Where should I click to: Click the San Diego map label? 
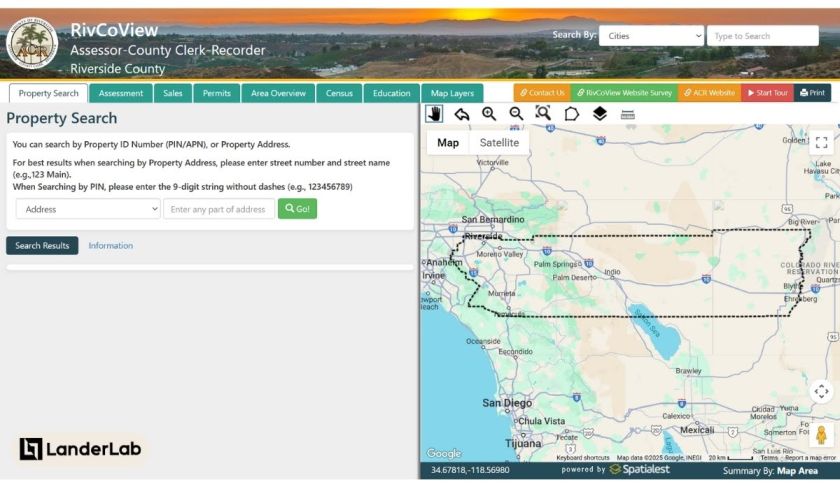[x=507, y=403]
